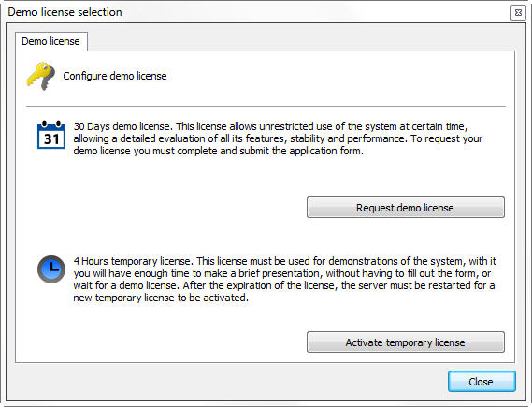This screenshot has height=407, width=532.
Task: Click the line saying server must be restarted
Action: coord(284,285)
